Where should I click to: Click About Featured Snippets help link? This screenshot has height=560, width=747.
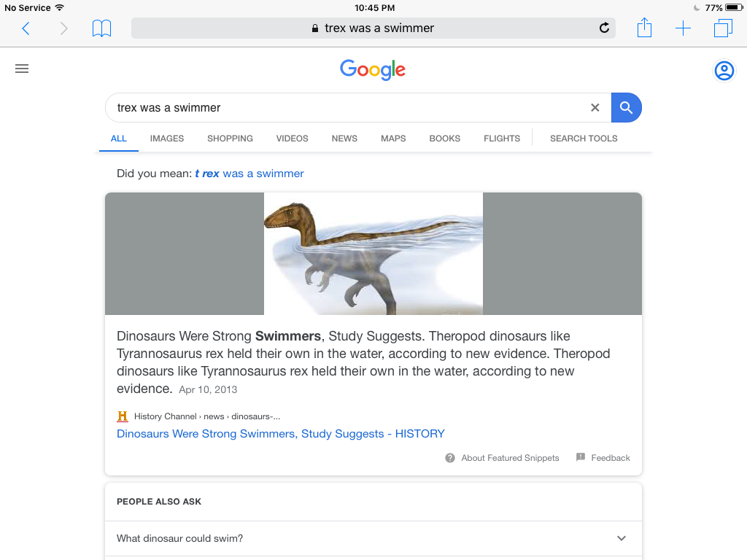510,458
